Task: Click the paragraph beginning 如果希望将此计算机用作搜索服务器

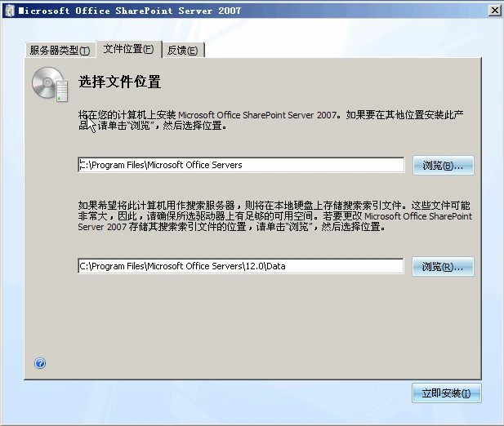Action: point(274,216)
